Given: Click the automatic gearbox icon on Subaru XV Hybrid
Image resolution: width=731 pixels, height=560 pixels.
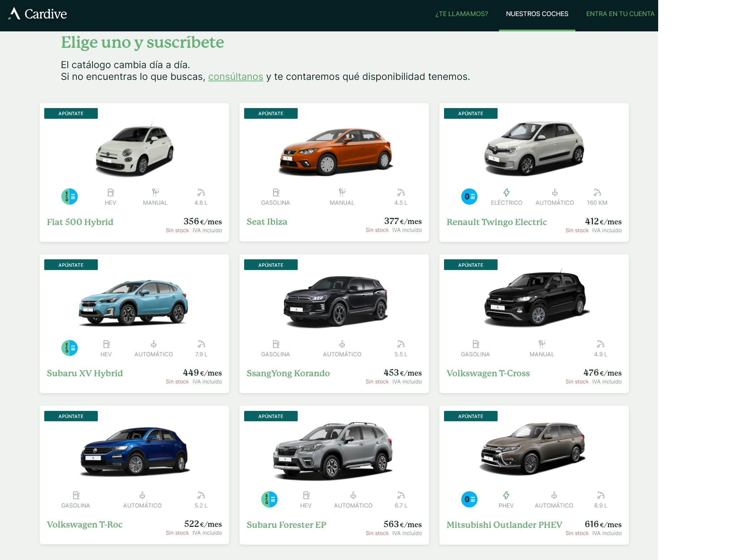Looking at the screenshot, I should [153, 344].
